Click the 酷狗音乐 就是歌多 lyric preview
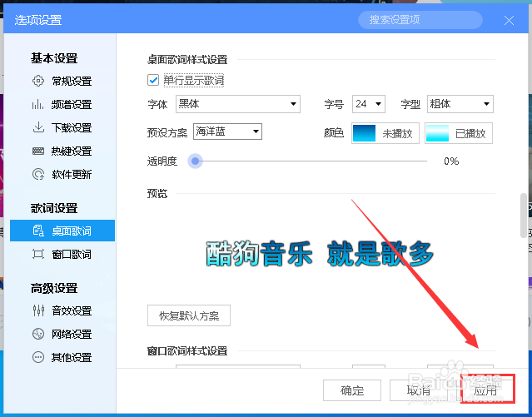The height and width of the screenshot is (417, 532). [319, 254]
